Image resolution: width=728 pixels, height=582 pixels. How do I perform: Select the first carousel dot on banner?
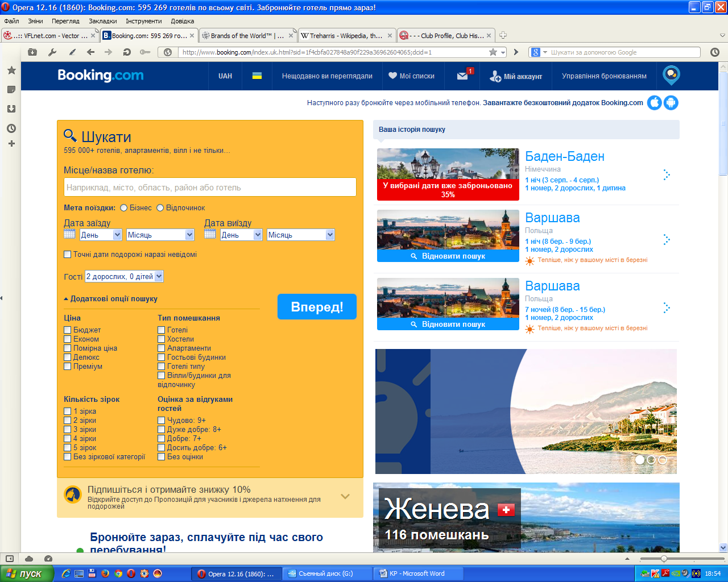640,460
